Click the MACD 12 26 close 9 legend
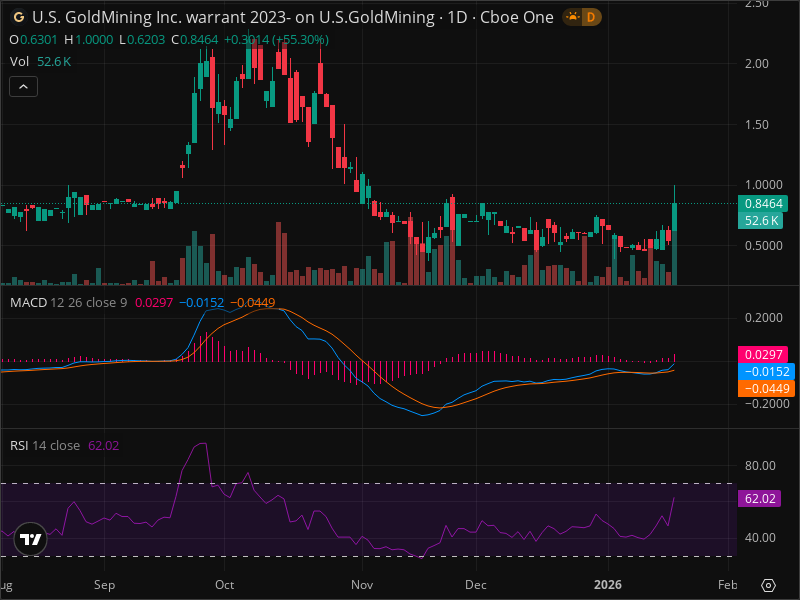The image size is (800, 600). 68,303
